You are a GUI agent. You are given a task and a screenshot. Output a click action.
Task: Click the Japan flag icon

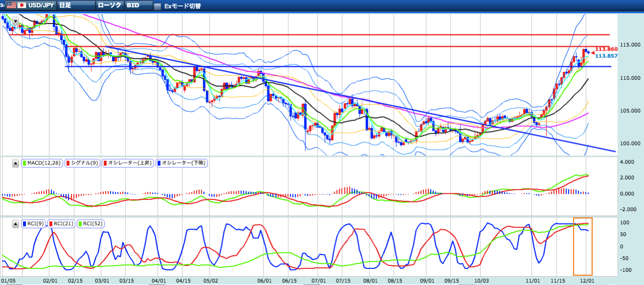(x=22, y=5)
